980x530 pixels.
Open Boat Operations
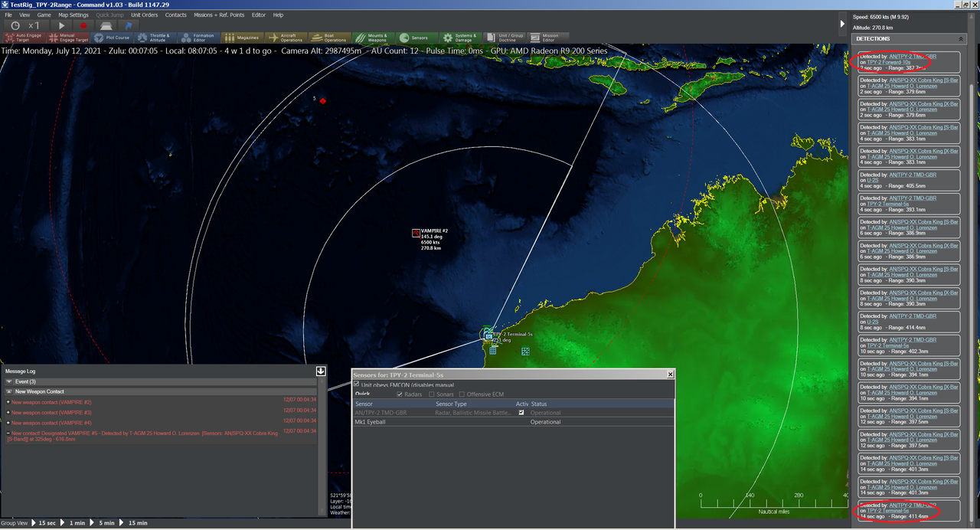330,38
